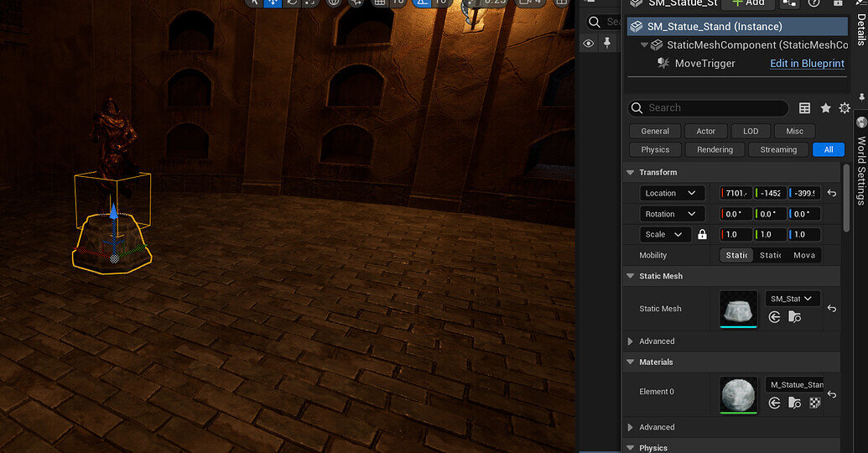The width and height of the screenshot is (868, 453).
Task: Set Mobility to first Static option
Action: [736, 255]
